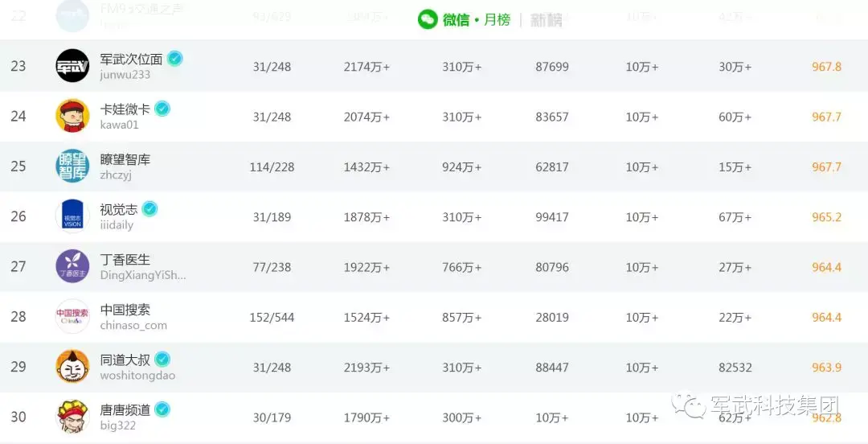Select the kawa01 account ID

(120, 125)
